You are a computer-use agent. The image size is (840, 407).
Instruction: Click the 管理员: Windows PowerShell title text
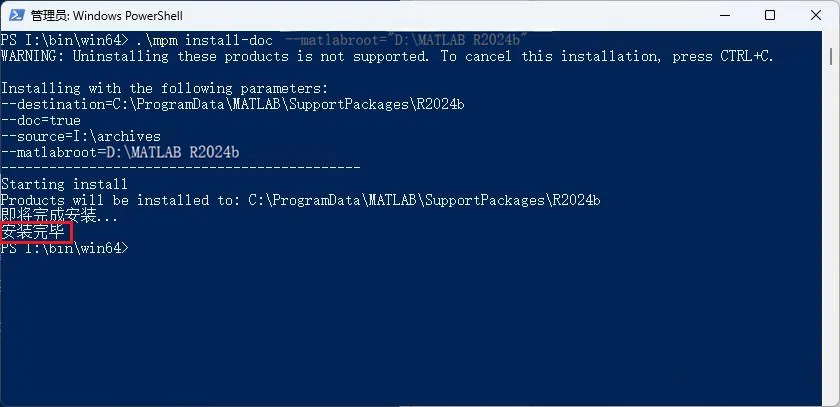point(107,16)
